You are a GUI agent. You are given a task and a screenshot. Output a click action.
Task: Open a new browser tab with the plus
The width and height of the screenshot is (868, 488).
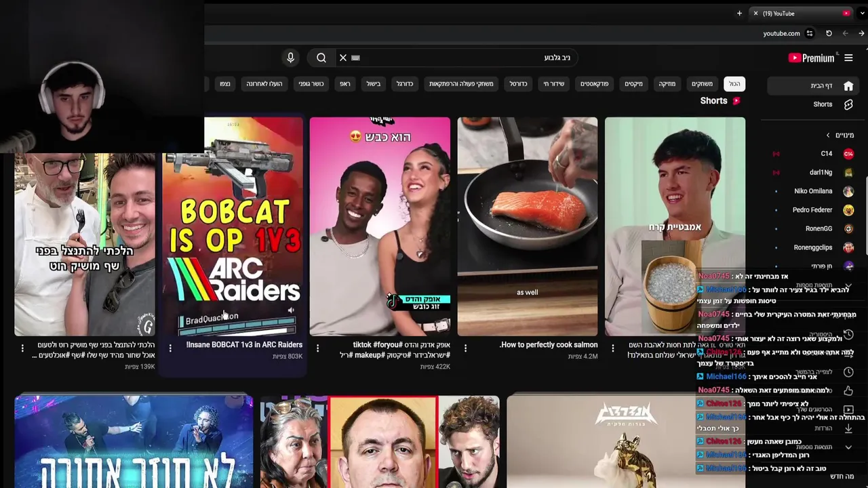pos(739,14)
